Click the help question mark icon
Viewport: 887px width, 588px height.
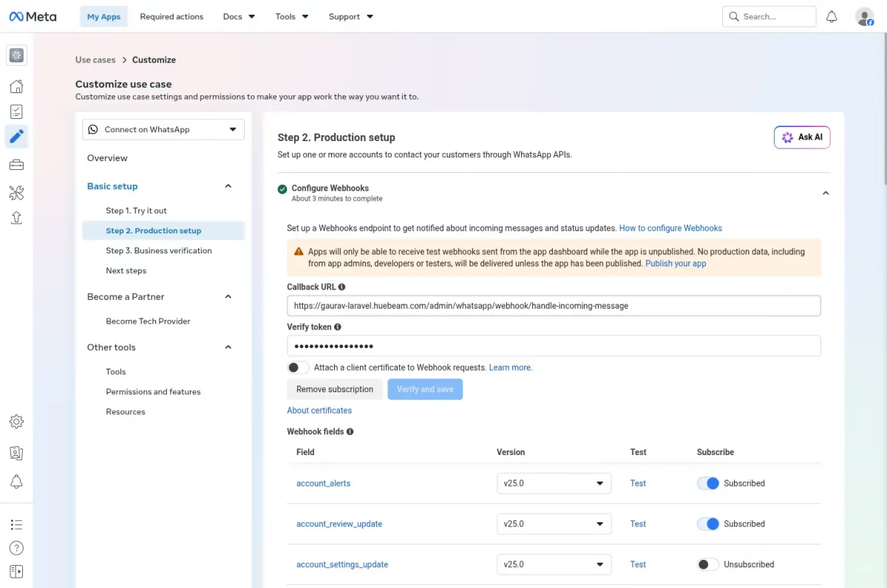[16, 548]
